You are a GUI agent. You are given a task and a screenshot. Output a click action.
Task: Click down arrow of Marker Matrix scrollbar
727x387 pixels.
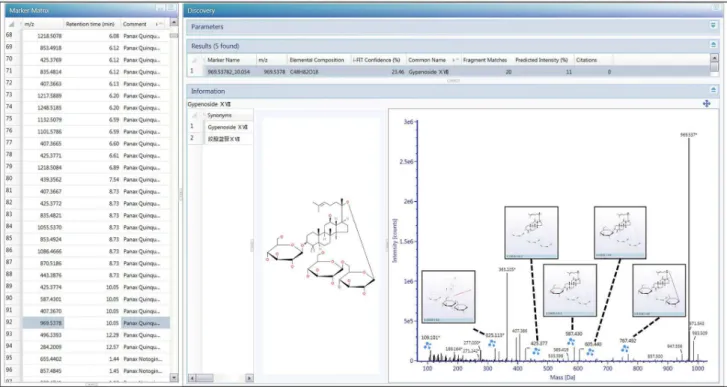174,378
